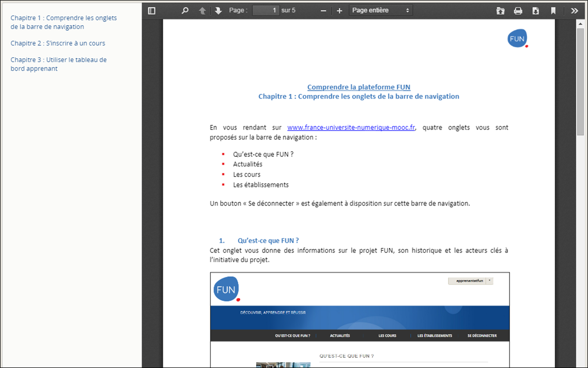Click the "Les cours" bullet item
The image size is (588, 368).
247,174
